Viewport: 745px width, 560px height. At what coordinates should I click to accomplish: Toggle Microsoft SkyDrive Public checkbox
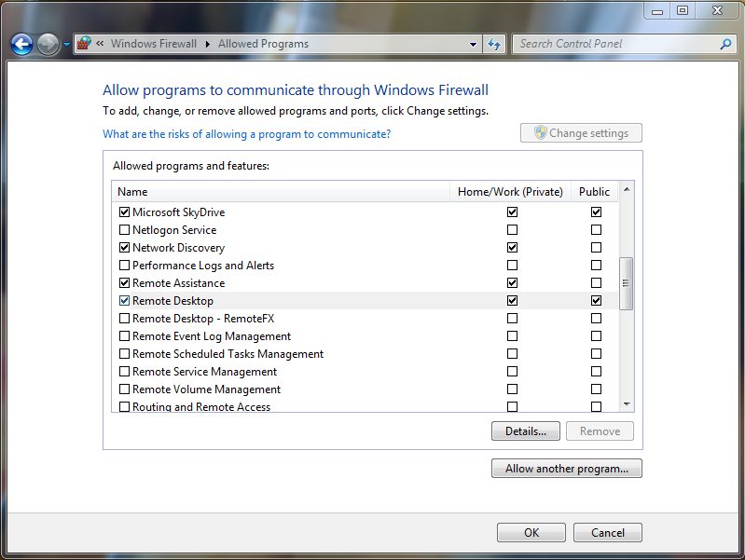(597, 212)
